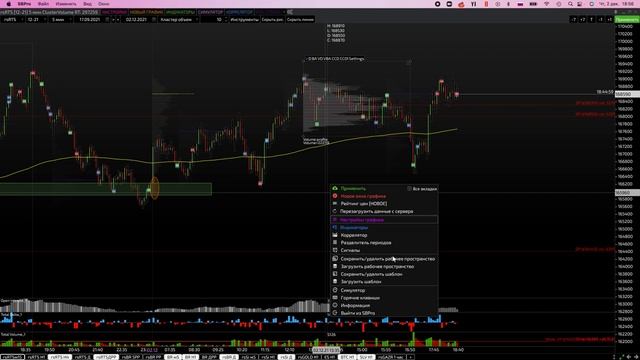Screen dimensions: 640x360
Task: Click icon next to 'Рейтинг цен [НОВОЕ]'
Action: [335, 204]
